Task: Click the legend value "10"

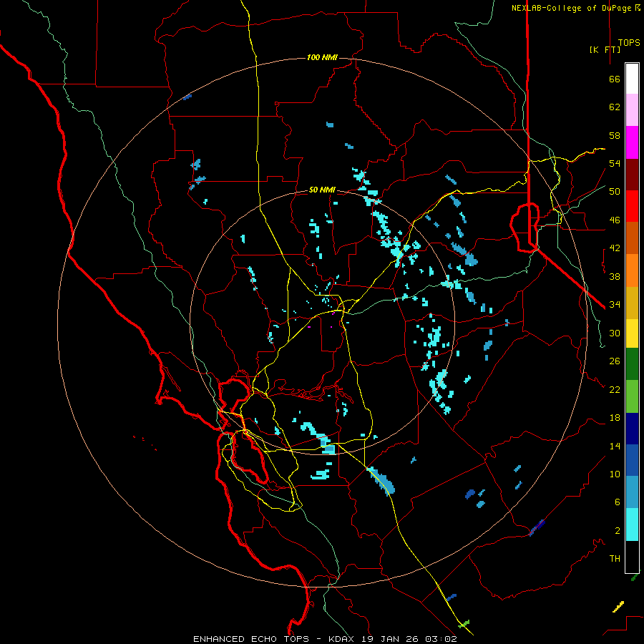Action: (x=615, y=474)
